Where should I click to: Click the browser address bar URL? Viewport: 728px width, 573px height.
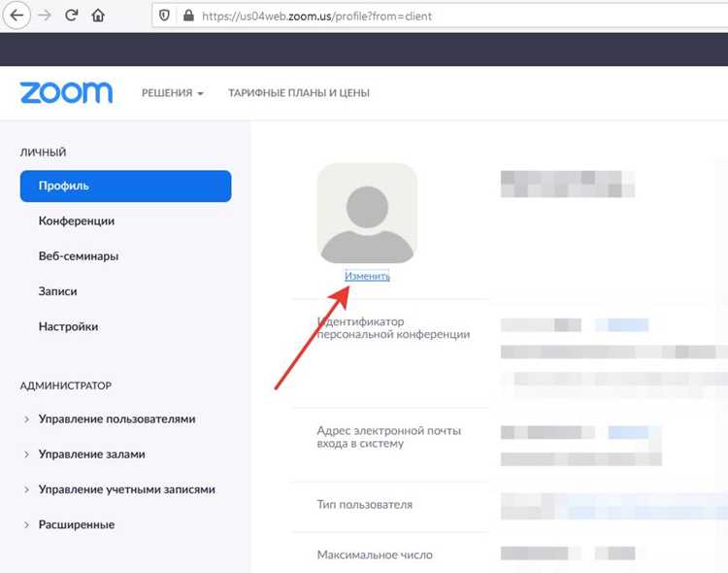point(316,17)
